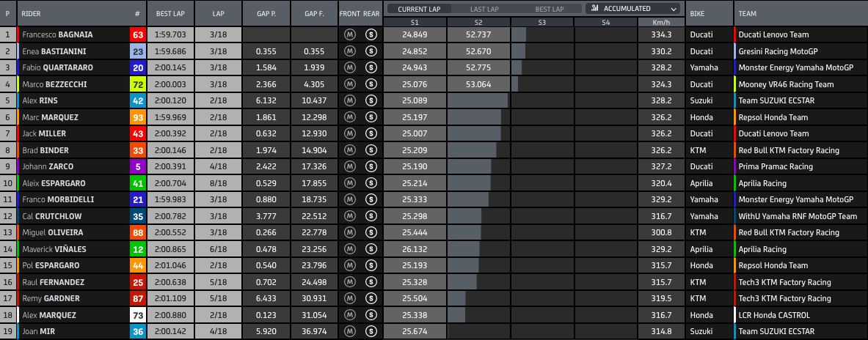Screen dimensions: 868x340
Task: Click team WithU Yamaha RNF MotoGP Team
Action: 798,216
